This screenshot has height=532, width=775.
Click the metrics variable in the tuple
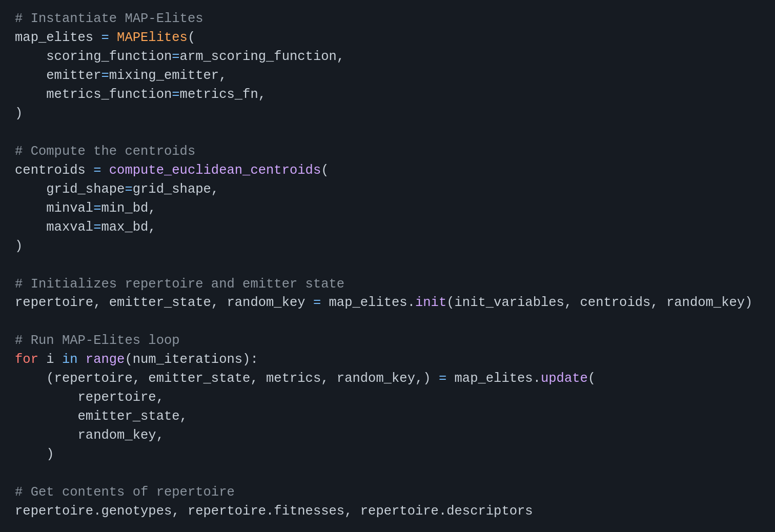(x=293, y=378)
